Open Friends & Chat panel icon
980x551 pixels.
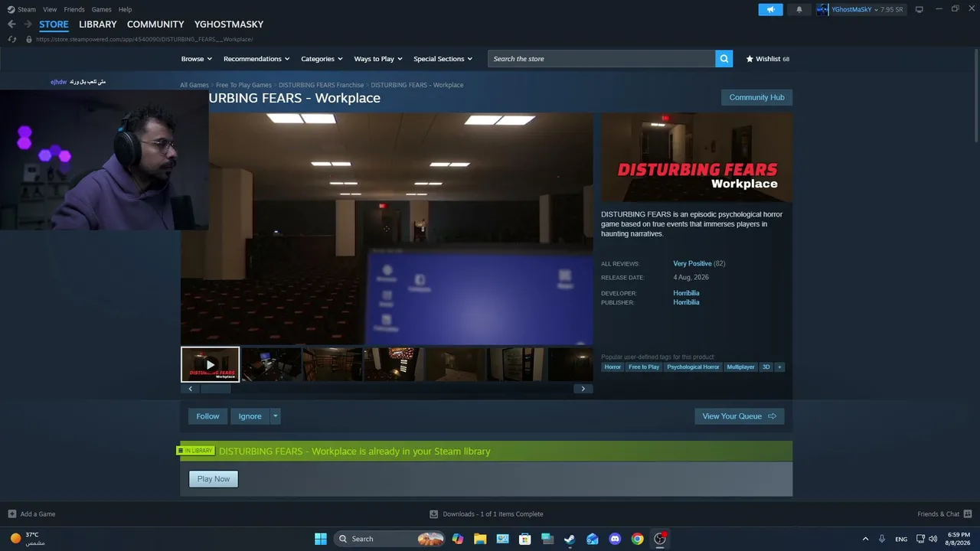click(x=968, y=514)
